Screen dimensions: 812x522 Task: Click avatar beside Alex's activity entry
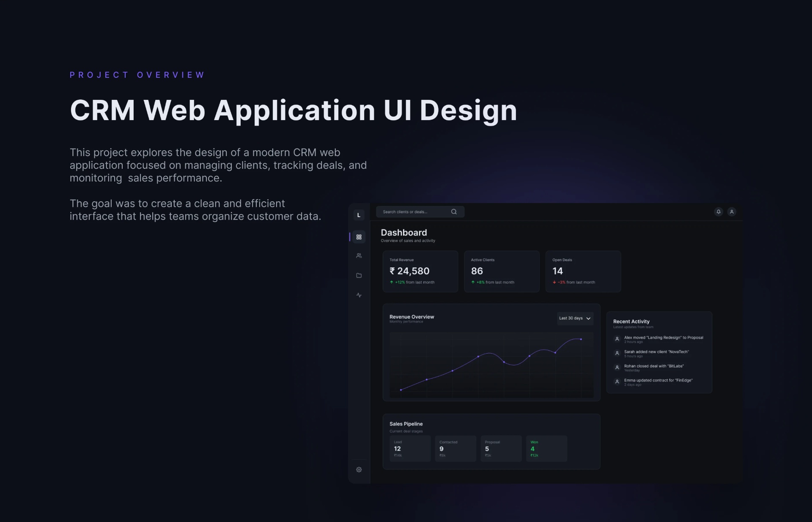pos(617,339)
